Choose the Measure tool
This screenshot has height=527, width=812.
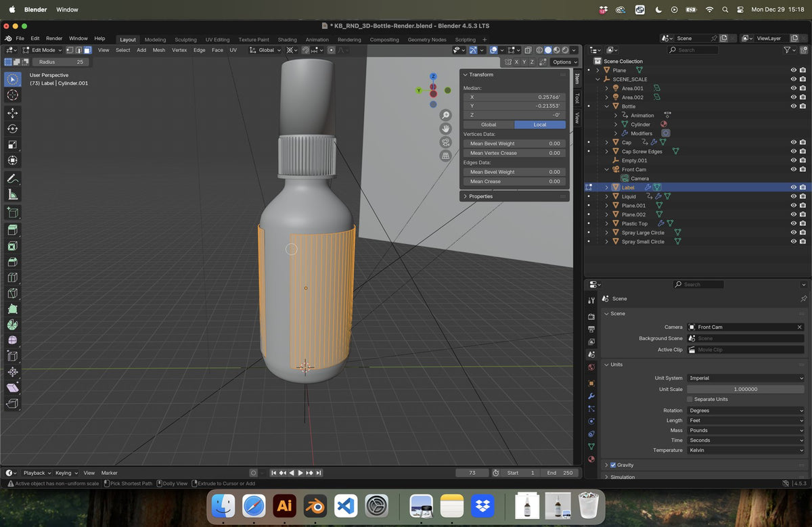coord(12,195)
